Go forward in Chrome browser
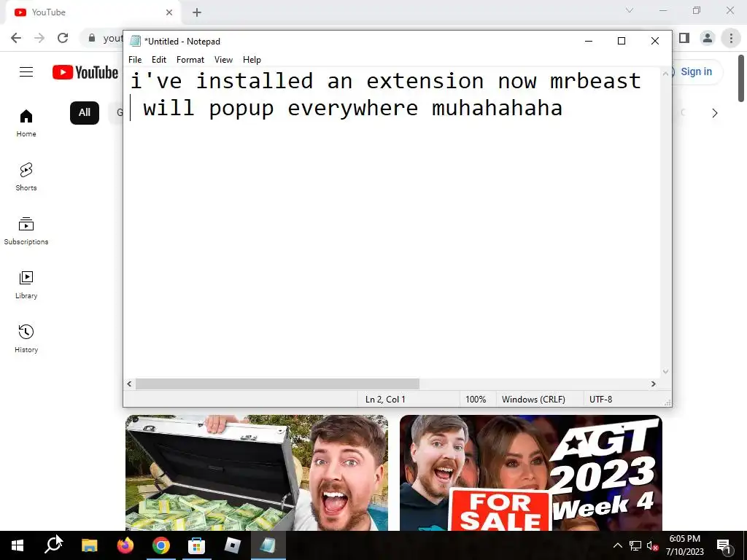This screenshot has height=560, width=747. (39, 38)
